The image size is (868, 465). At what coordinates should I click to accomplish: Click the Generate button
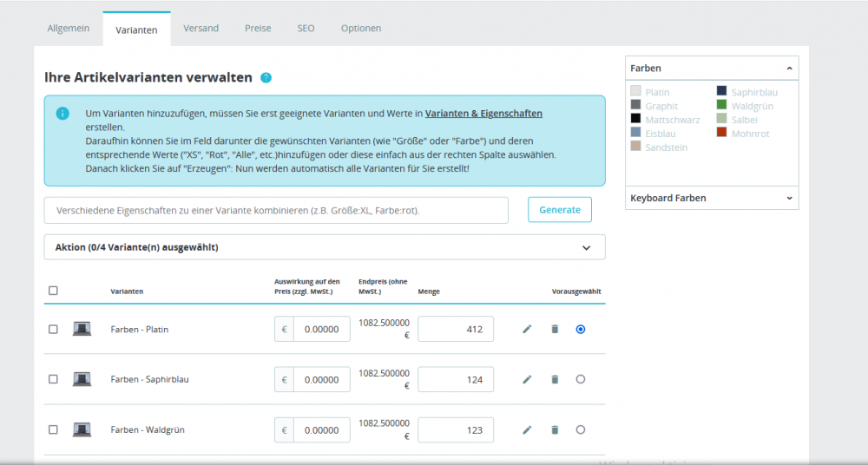click(x=560, y=210)
